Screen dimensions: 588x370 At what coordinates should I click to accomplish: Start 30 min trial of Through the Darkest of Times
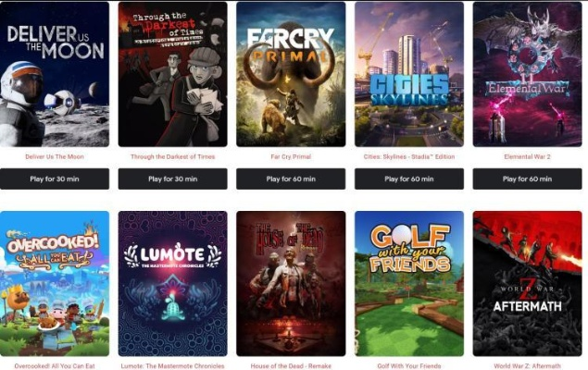click(x=172, y=179)
